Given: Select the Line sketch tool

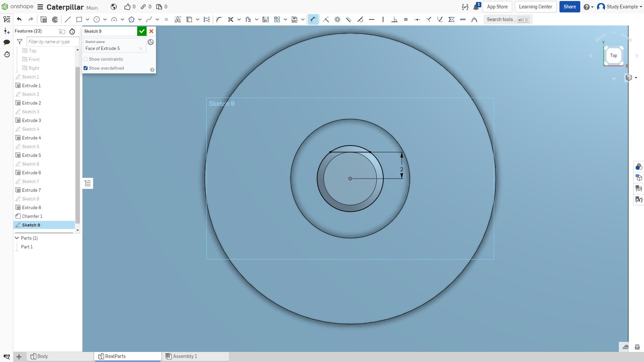Looking at the screenshot, I should tap(68, 19).
